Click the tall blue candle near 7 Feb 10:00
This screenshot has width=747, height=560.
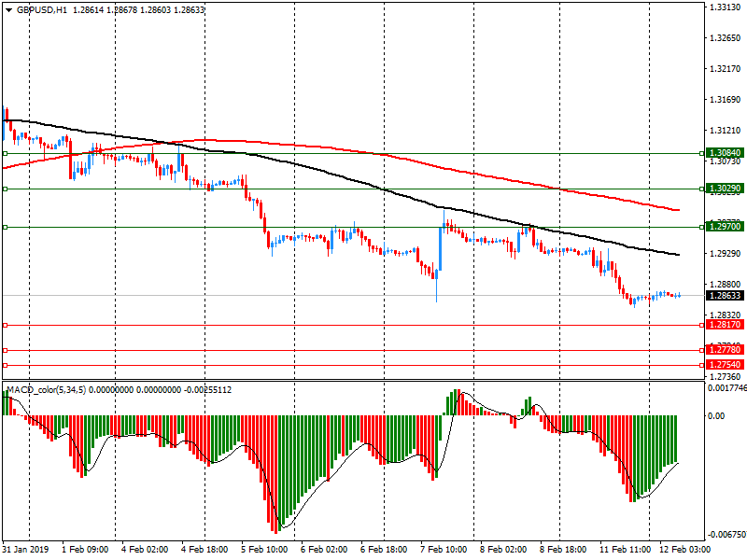click(x=441, y=248)
